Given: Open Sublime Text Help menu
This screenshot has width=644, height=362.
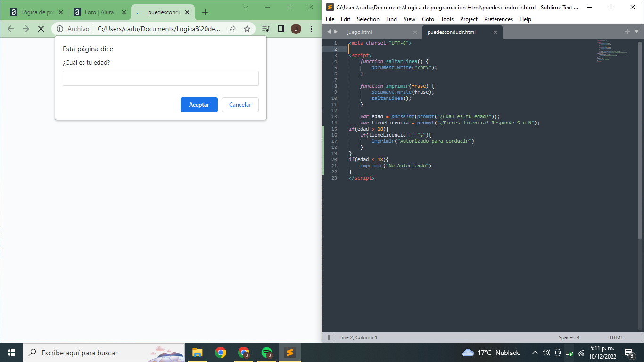Looking at the screenshot, I should coord(525,19).
